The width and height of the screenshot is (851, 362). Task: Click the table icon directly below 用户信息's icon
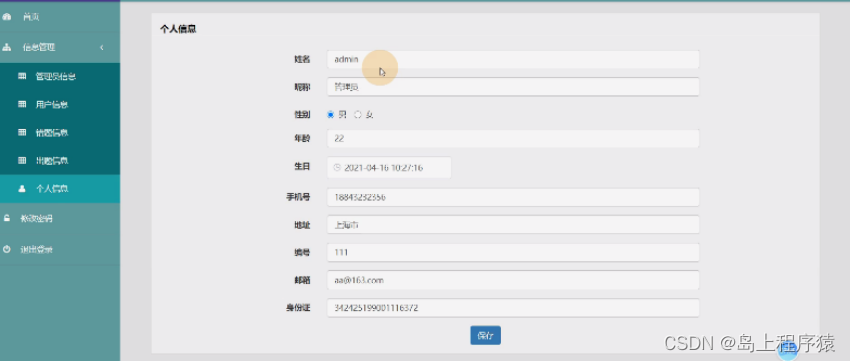coord(22,132)
